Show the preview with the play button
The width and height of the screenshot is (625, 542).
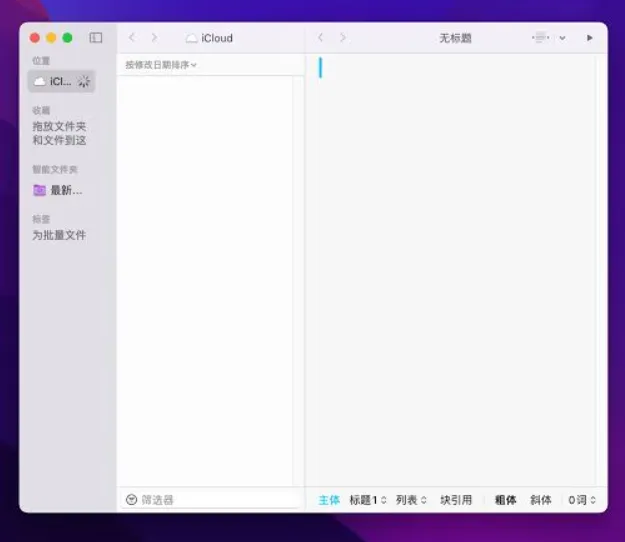(x=590, y=38)
